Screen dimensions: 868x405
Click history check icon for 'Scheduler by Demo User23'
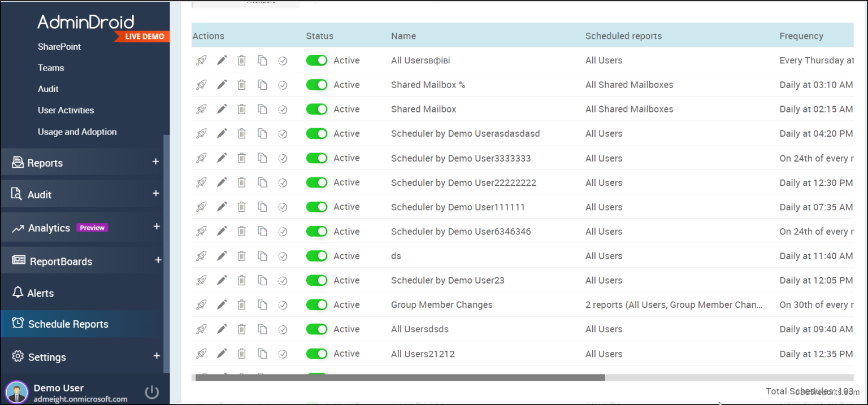[283, 280]
